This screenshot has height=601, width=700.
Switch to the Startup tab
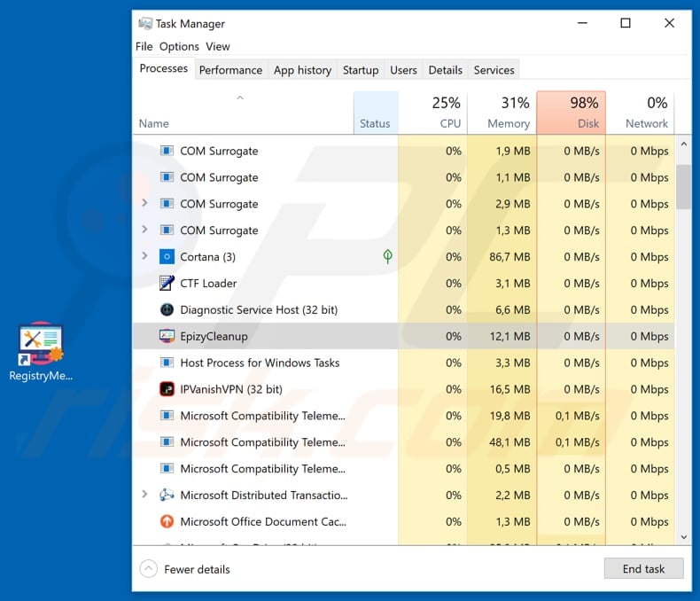coord(361,70)
